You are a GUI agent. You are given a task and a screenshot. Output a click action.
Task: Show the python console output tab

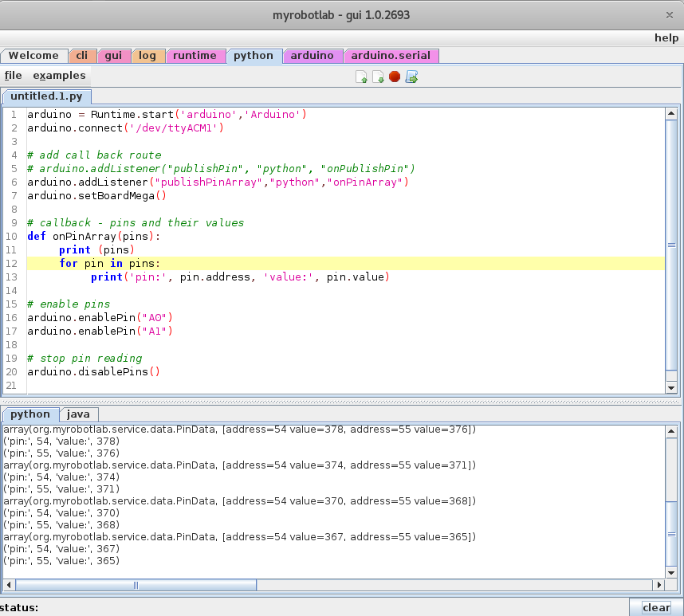(x=30, y=414)
